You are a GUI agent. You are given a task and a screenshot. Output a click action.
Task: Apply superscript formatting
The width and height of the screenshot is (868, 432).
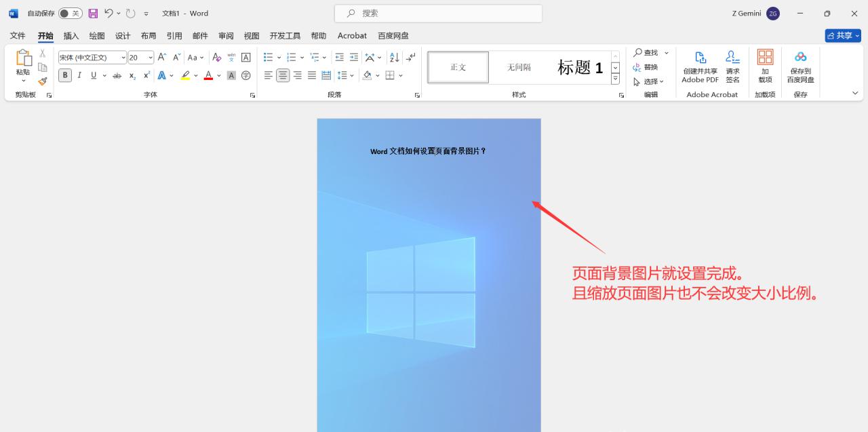click(146, 75)
